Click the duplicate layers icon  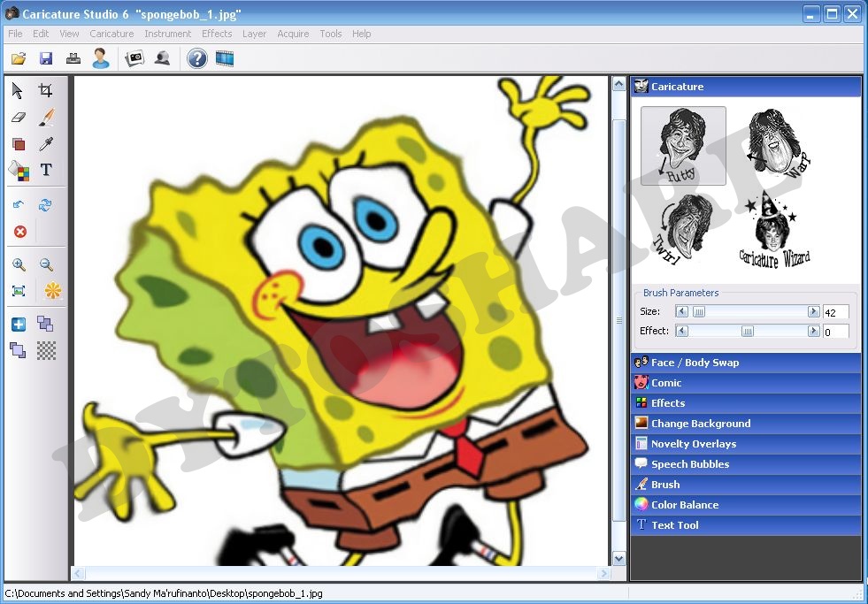click(45, 324)
